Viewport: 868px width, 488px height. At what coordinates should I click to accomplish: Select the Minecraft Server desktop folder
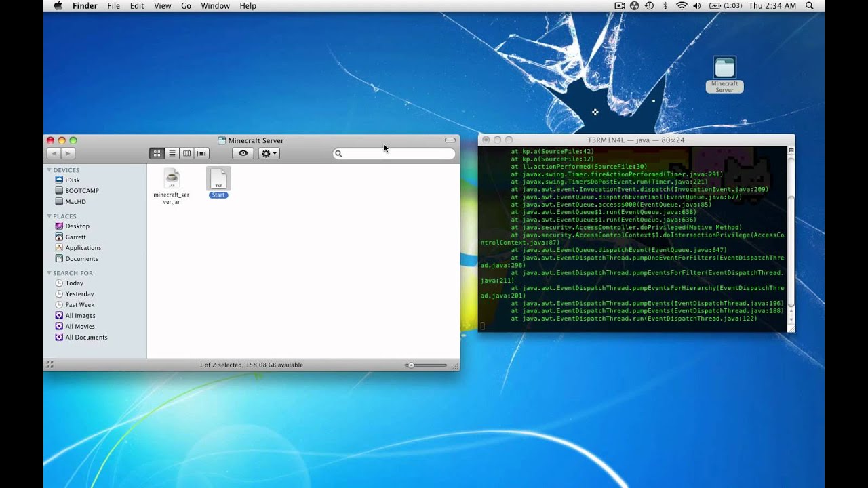tap(724, 75)
